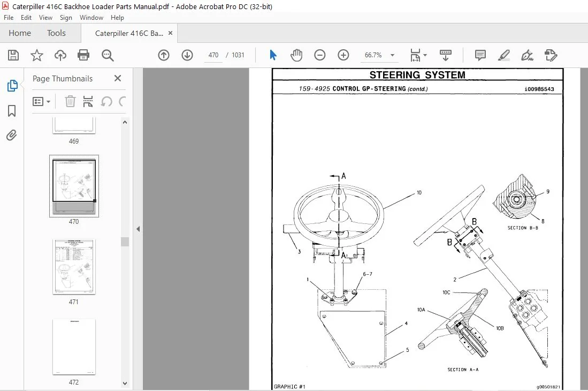
Task: Print the document using the printer icon
Action: pyautogui.click(x=83, y=55)
